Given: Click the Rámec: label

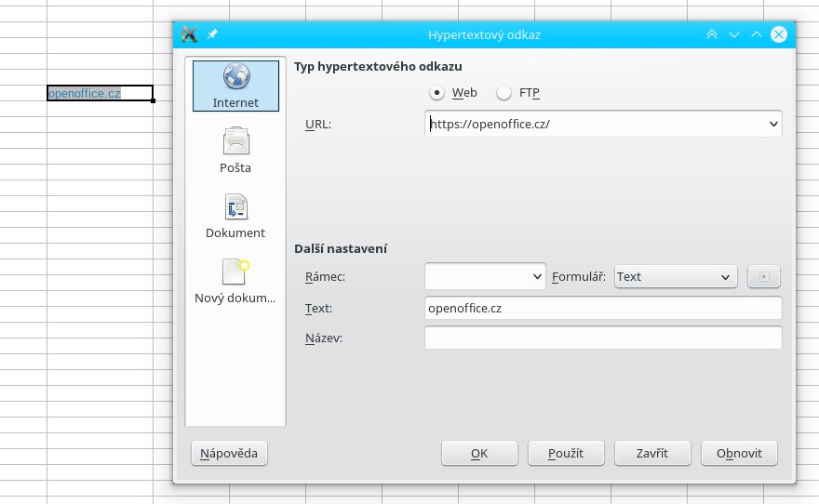Looking at the screenshot, I should 325,276.
